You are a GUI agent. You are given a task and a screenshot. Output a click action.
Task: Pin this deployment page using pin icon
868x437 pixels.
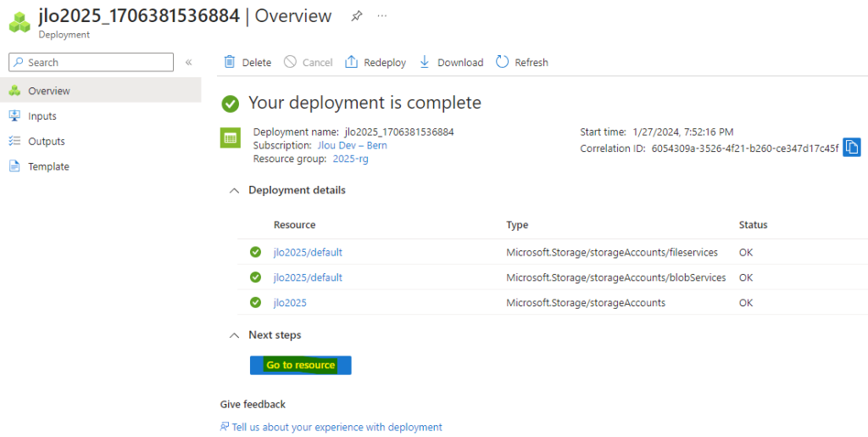point(357,16)
